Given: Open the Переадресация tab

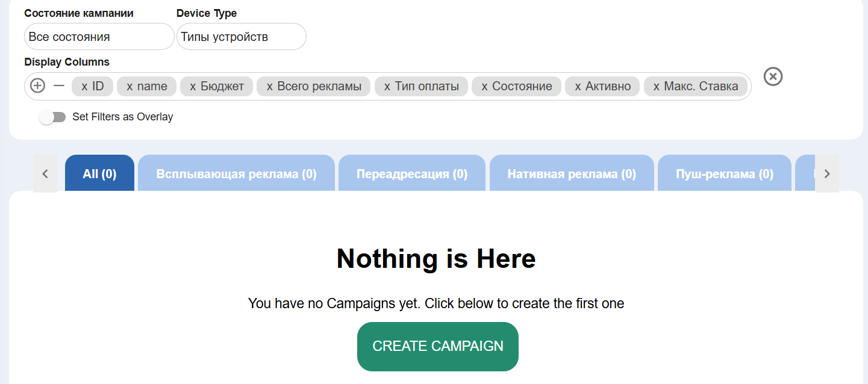Looking at the screenshot, I should (x=412, y=174).
